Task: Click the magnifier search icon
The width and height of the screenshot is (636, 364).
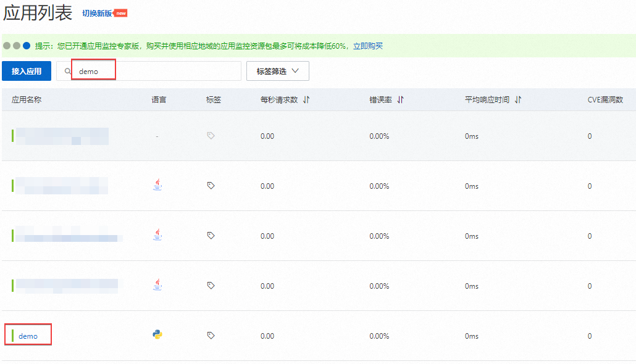Action: (x=68, y=72)
